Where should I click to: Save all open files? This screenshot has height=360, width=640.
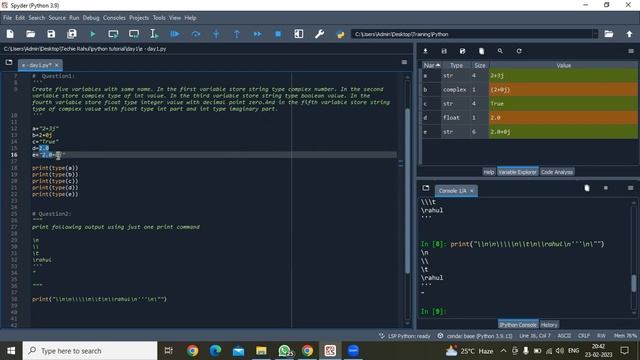coord(72,34)
